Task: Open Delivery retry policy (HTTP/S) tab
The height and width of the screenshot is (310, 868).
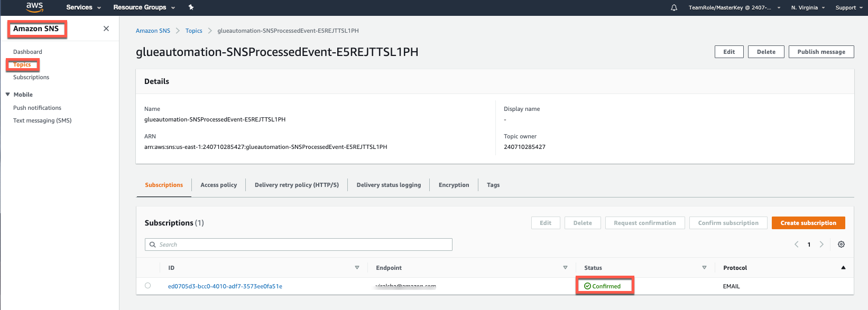Action: (x=297, y=185)
